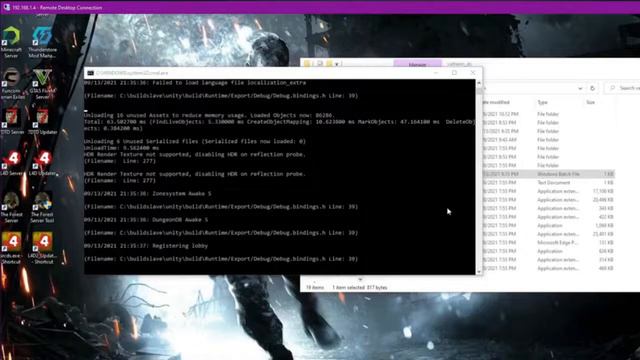Close the cmd.exe console window
Image resolution: width=640 pixels, height=360 pixels.
point(473,73)
